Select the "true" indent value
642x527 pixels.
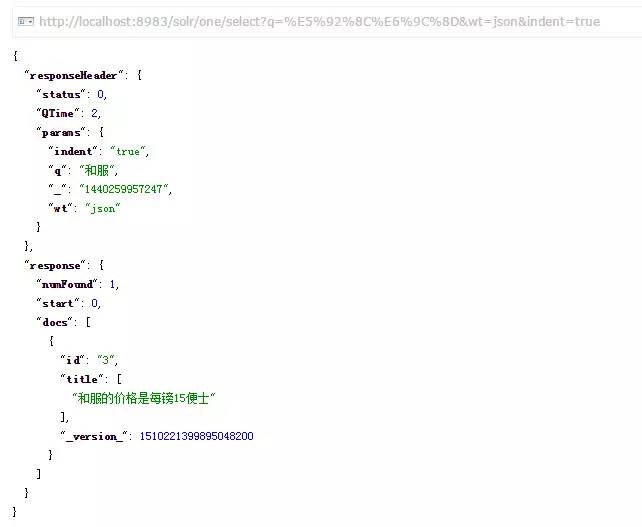(128, 152)
